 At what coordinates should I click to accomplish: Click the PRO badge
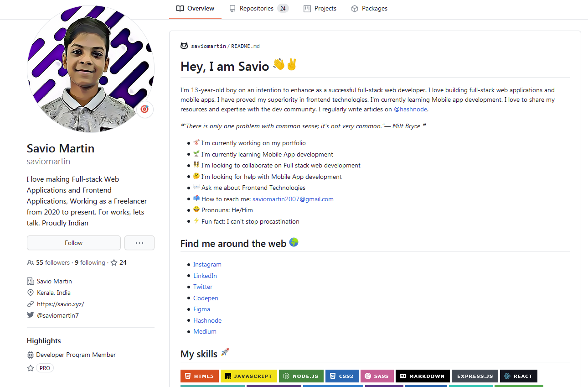tap(45, 368)
